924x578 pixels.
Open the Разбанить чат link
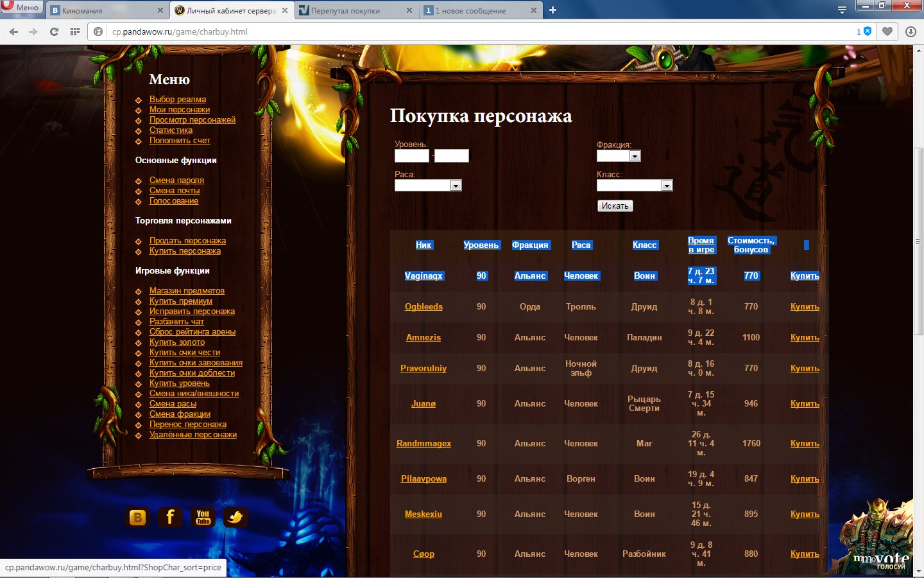tap(176, 322)
